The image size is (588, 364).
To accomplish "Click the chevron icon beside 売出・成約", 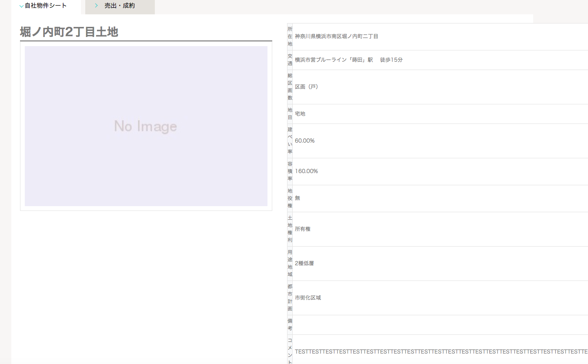I will 96,6.
